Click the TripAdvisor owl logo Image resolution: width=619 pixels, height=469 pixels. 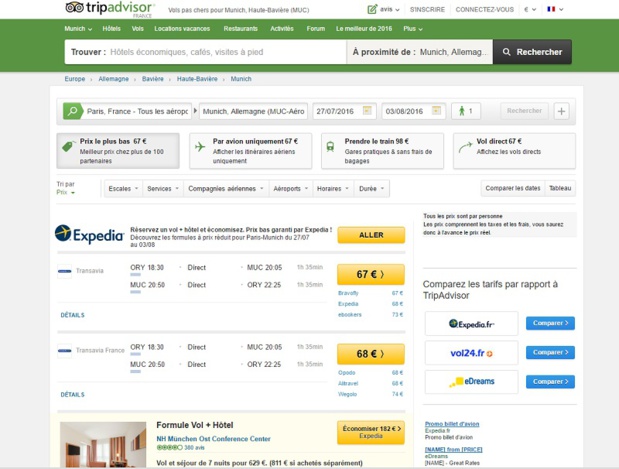pos(74,8)
